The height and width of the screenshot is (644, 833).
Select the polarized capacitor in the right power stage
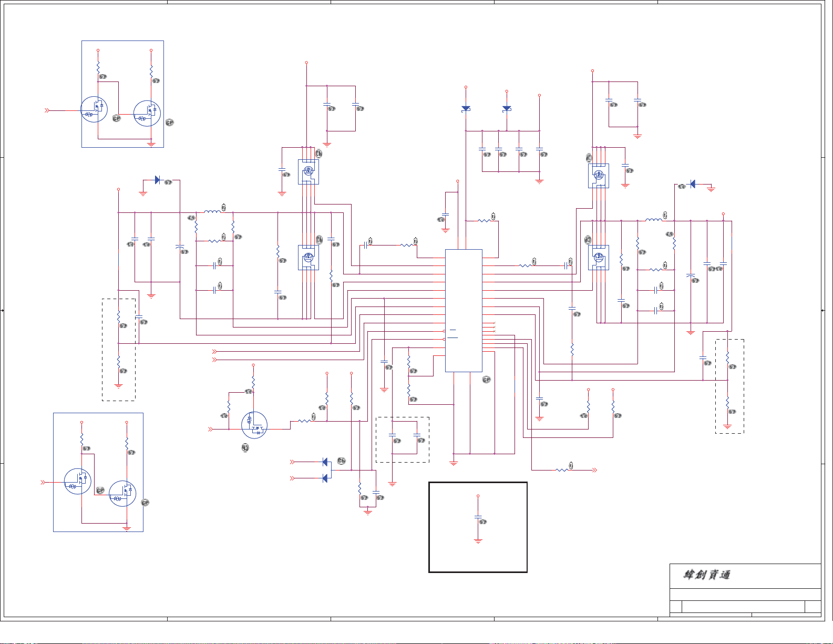[691, 275]
